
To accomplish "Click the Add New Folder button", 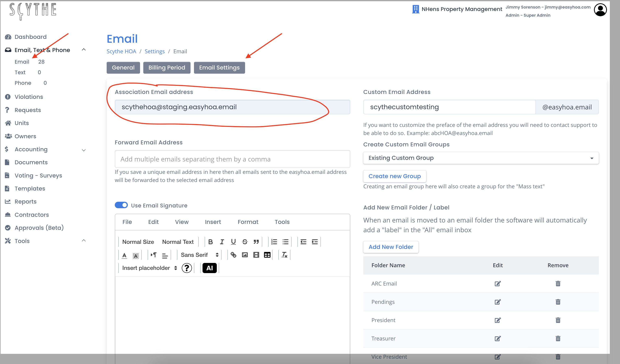I will 391,247.
